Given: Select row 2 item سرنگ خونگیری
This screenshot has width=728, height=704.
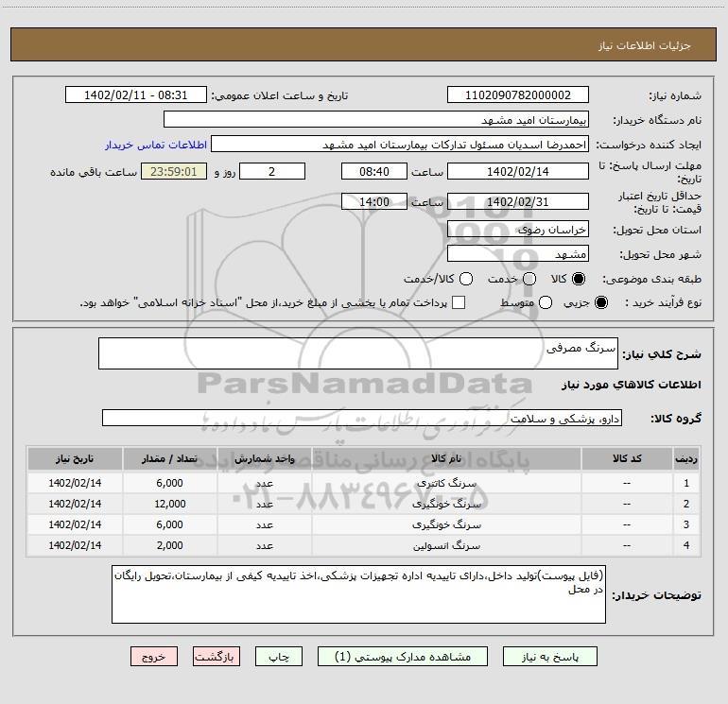Looking at the screenshot, I should [x=446, y=504].
